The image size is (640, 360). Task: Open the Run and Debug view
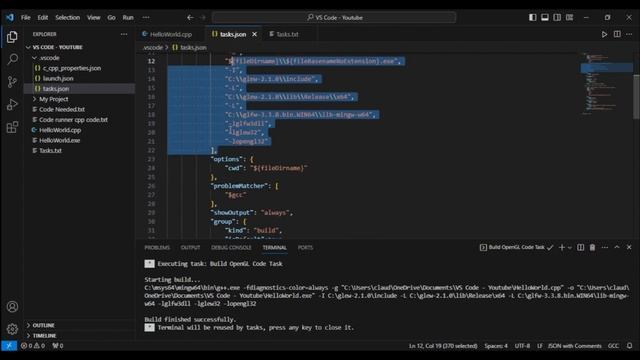click(12, 104)
